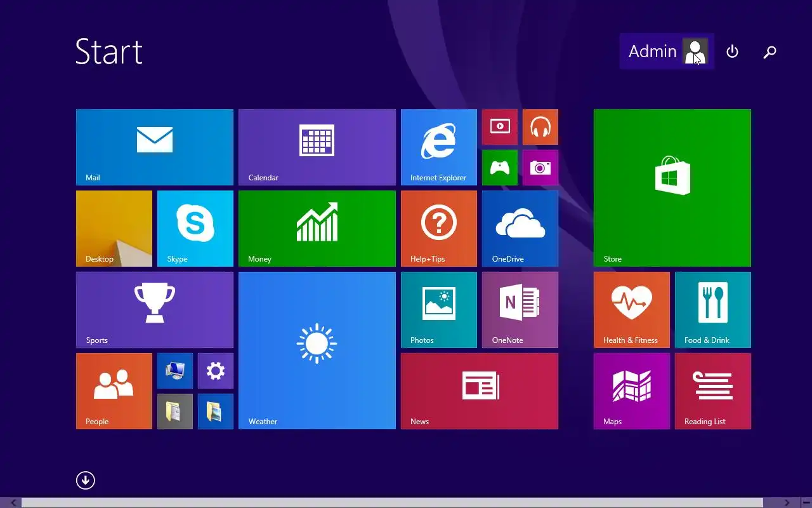Open the small Video tile
Image resolution: width=812 pixels, height=508 pixels.
[500, 127]
